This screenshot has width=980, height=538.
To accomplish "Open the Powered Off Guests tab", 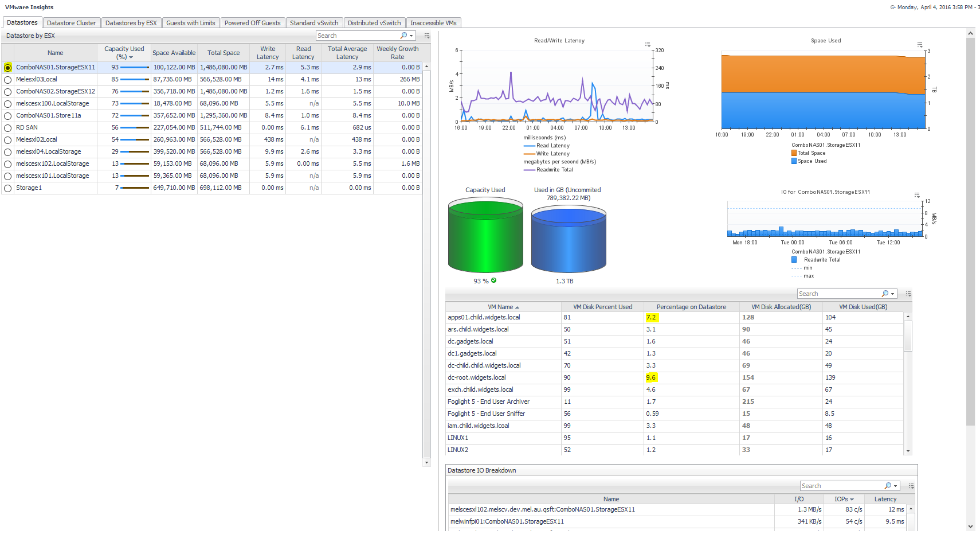I will point(253,23).
